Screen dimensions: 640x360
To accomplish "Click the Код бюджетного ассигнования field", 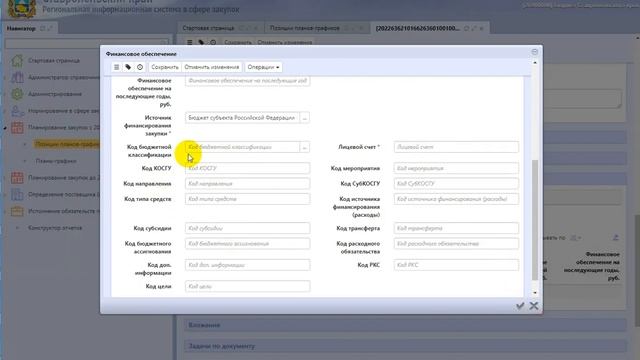I will (247, 244).
